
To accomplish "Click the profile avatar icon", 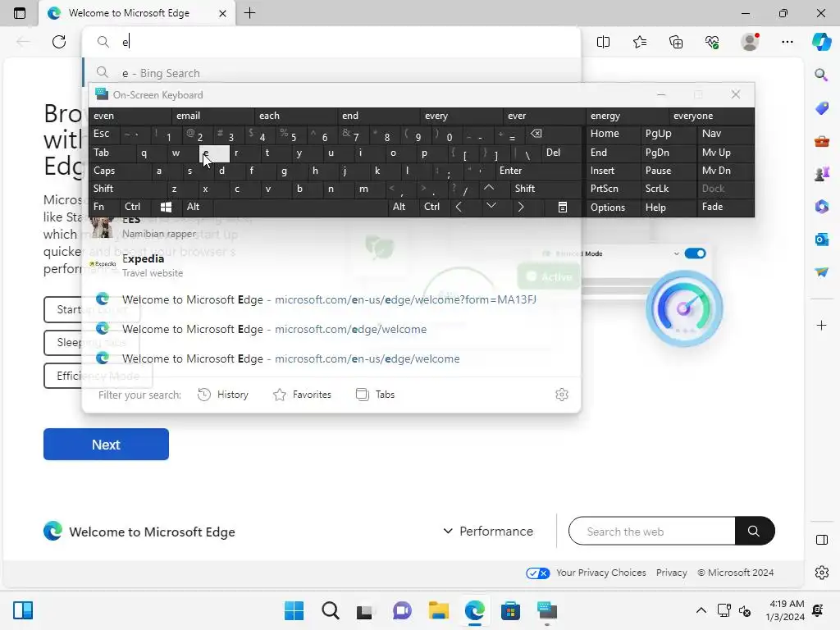I will (x=750, y=42).
